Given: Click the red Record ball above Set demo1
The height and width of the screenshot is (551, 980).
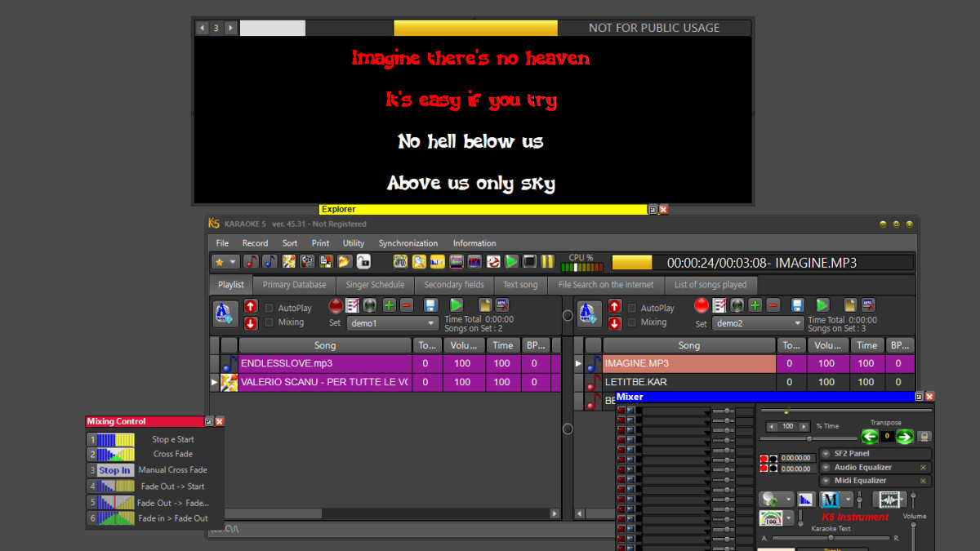Looking at the screenshot, I should (x=336, y=304).
